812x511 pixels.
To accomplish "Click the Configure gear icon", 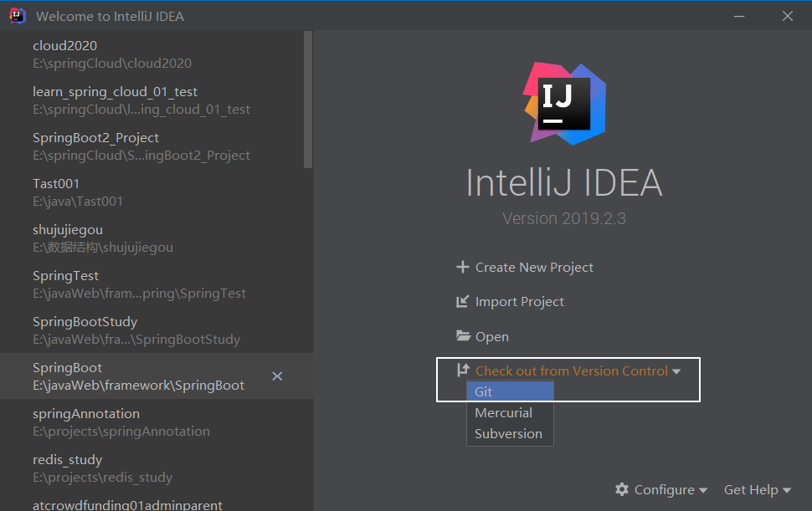I will tap(622, 489).
